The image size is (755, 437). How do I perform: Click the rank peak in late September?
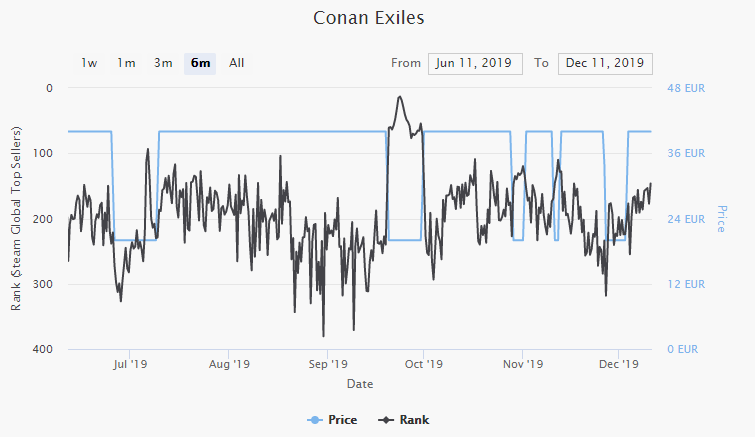(x=400, y=97)
